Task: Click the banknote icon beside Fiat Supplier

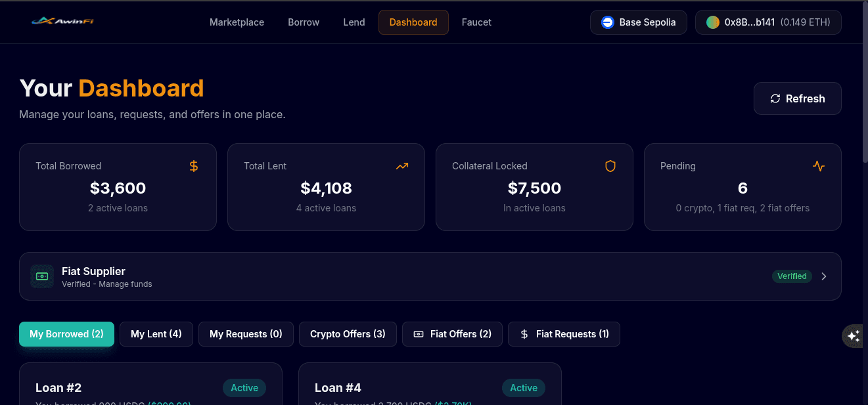Action: coord(42,276)
